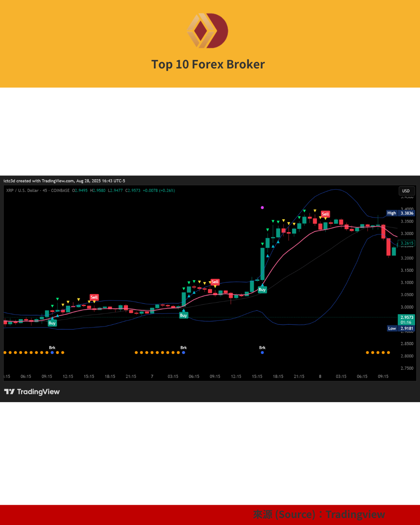Click the middle Sell signal label
Image resolution: width=420 pixels, height=525 pixels.
pos(215,282)
